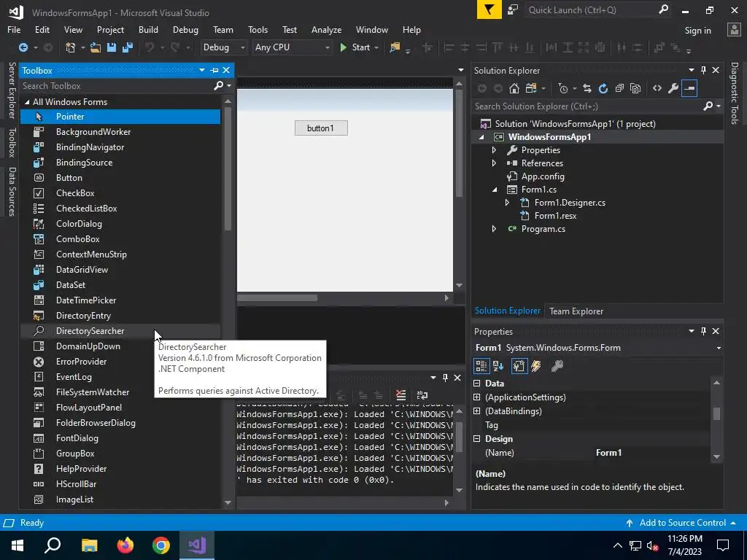Screen dimensions: 747x560
Task: Click the Navigate Backward toolbar icon
Action: [23, 47]
